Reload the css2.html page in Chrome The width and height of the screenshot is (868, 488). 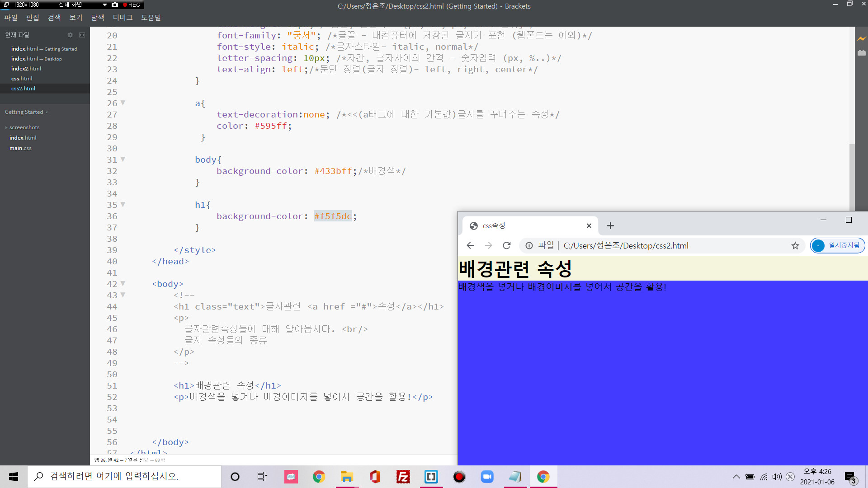pyautogui.click(x=506, y=245)
